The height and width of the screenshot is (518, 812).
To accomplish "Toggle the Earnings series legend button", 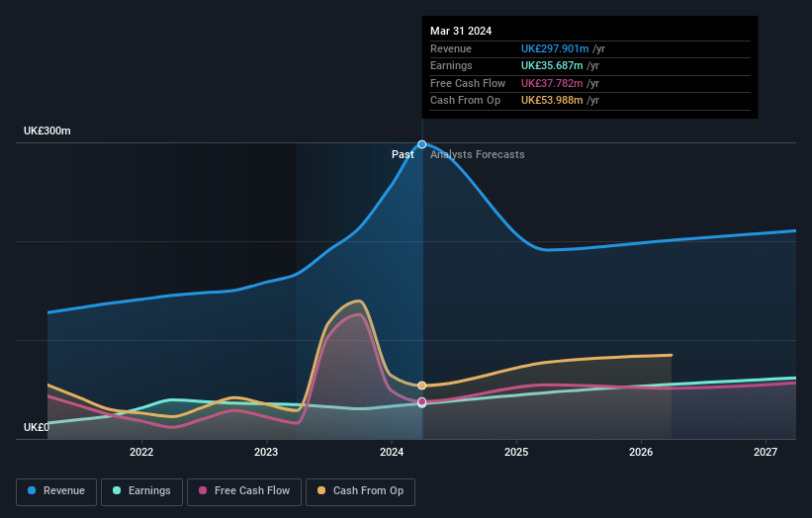I will click(141, 491).
